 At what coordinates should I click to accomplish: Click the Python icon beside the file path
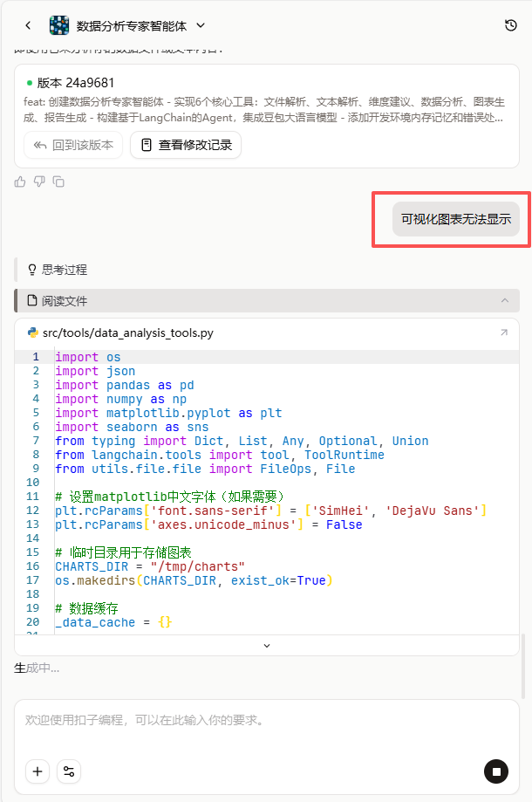pos(33,332)
